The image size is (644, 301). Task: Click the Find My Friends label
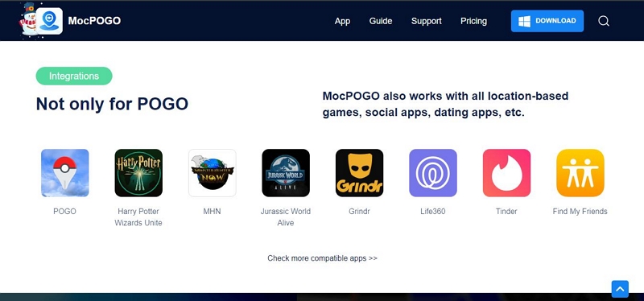point(580,212)
